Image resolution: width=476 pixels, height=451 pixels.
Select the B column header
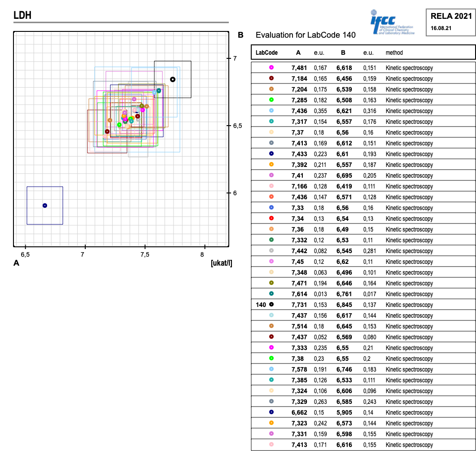[343, 53]
